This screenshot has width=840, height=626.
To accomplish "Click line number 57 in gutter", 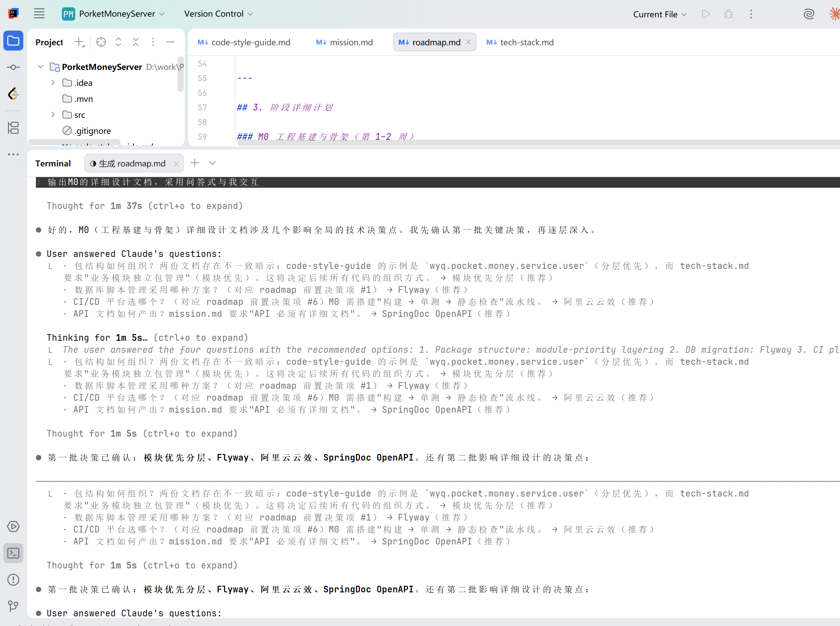I will pyautogui.click(x=202, y=107).
